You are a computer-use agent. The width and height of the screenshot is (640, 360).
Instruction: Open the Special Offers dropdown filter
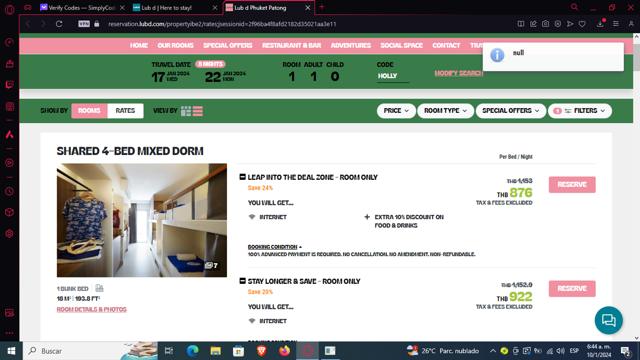511,111
